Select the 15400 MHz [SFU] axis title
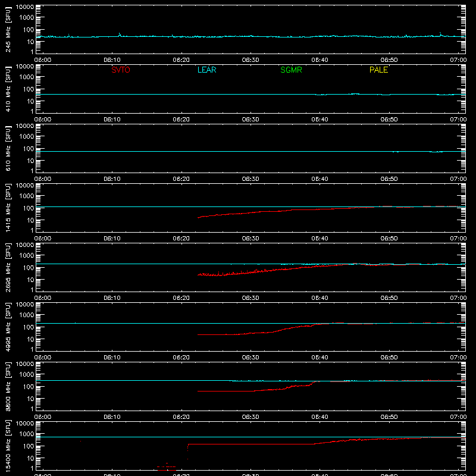Screen dimensions: 476x476 [8, 446]
